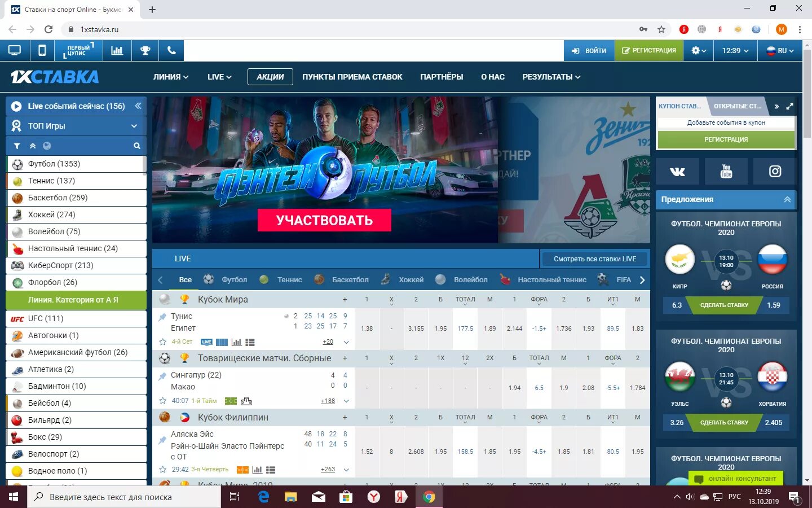Screen dimensions: 812x508
Task: Collapse the Предложения panel
Action: coord(787,199)
